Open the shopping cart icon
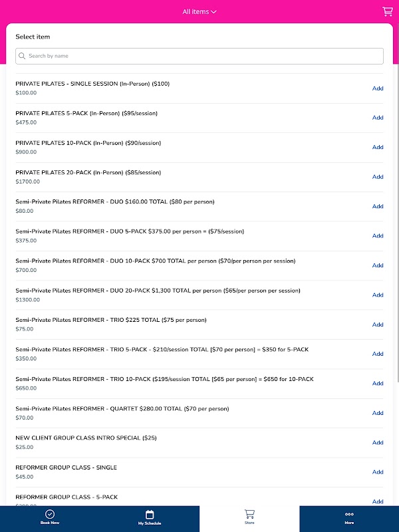 (x=387, y=11)
